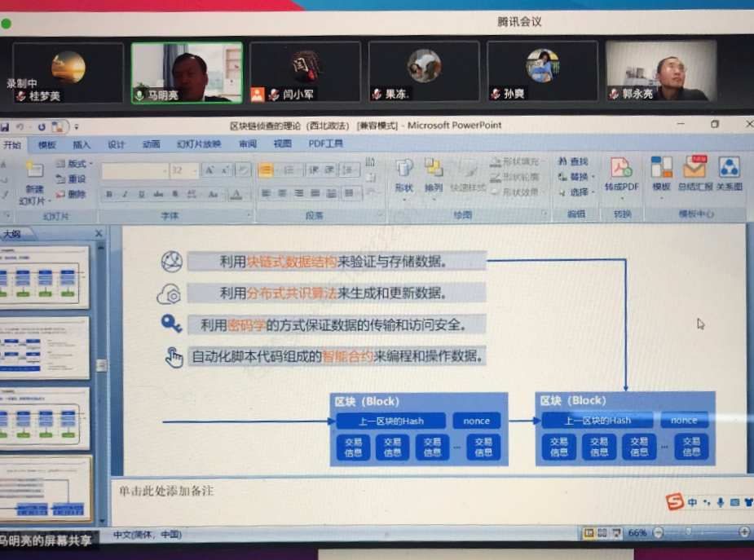The image size is (754, 560).
Task: Switch to slide sorter view in status bar
Action: 602,533
